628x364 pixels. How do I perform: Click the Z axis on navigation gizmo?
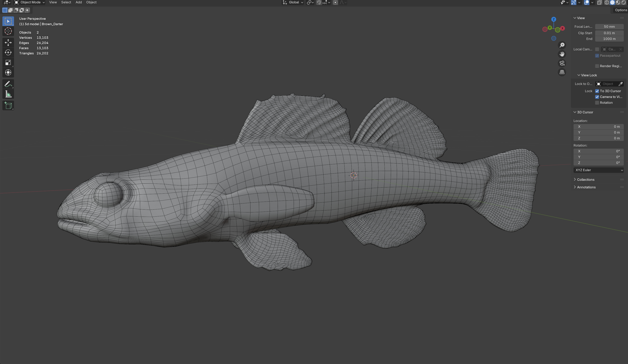pyautogui.click(x=554, y=19)
